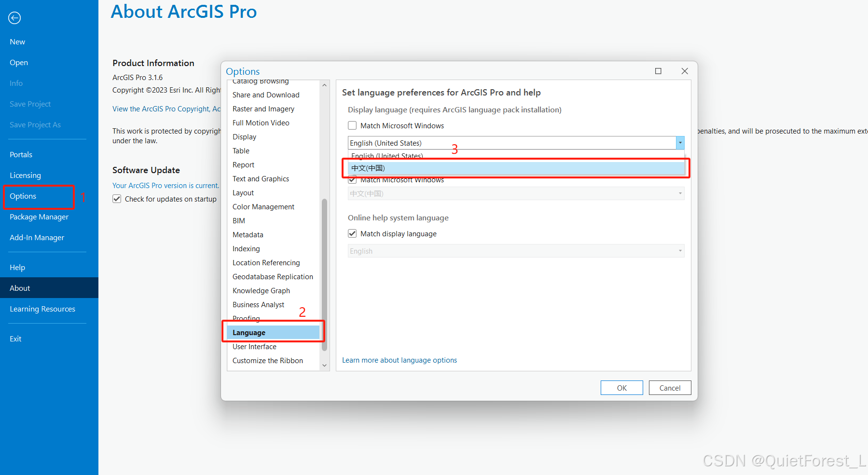
Task: Select Open in the backstage sidebar
Action: [19, 63]
